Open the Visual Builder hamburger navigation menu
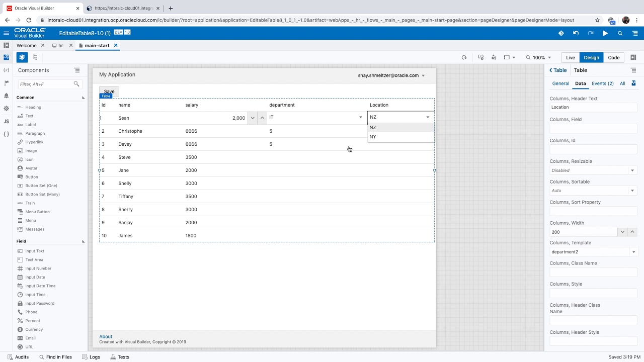Image resolution: width=644 pixels, height=362 pixels. coord(7,33)
